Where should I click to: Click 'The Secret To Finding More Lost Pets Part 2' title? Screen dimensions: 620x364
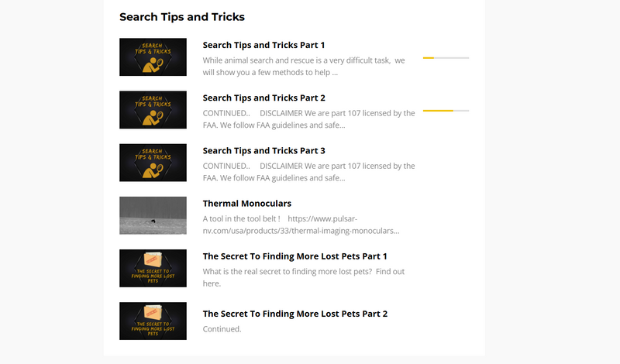click(295, 314)
